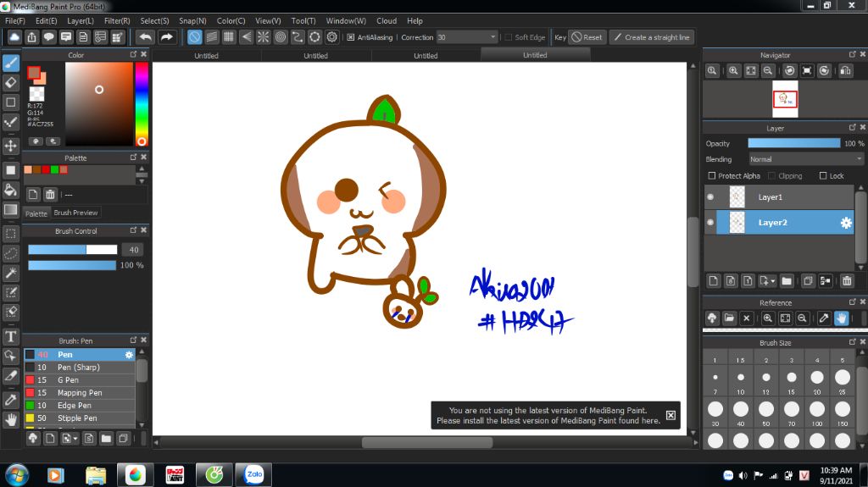Toggle AntiAliasing checkbox
Viewport: 868px width, 487px height.
pos(350,37)
